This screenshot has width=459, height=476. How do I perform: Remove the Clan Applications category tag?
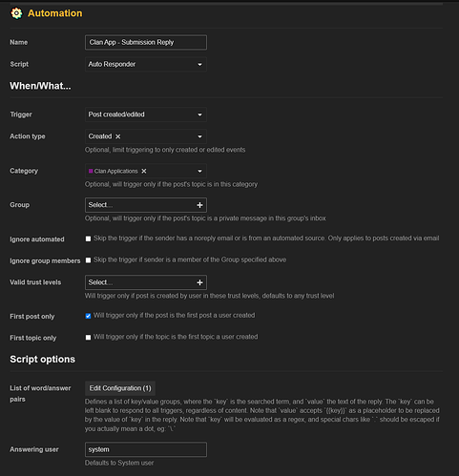tap(144, 171)
